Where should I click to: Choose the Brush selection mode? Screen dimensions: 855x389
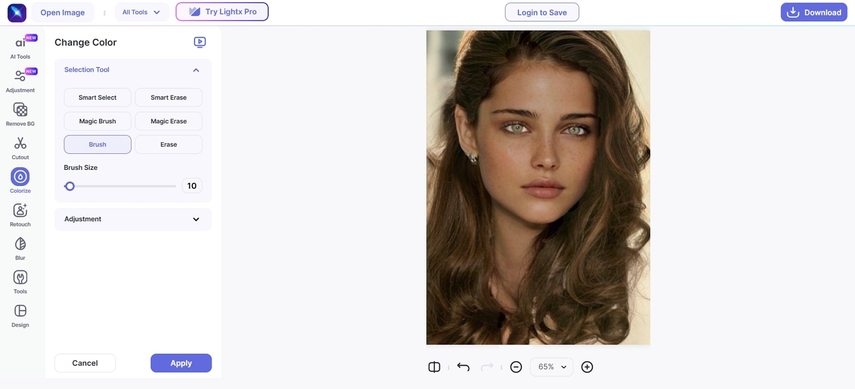[x=98, y=145]
